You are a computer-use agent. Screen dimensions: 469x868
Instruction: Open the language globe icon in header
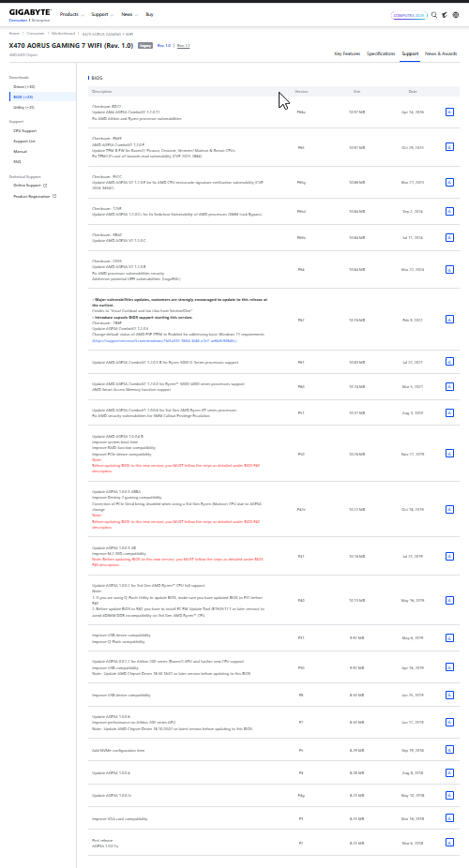pos(456,15)
